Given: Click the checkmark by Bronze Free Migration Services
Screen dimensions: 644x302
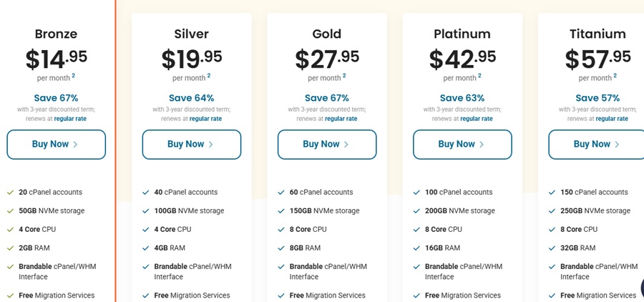Looking at the screenshot, I should click(x=10, y=296).
